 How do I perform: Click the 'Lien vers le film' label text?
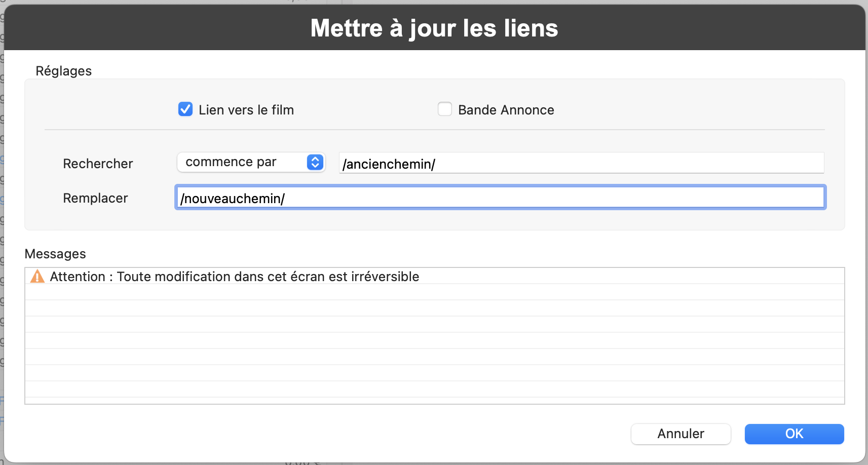click(246, 110)
